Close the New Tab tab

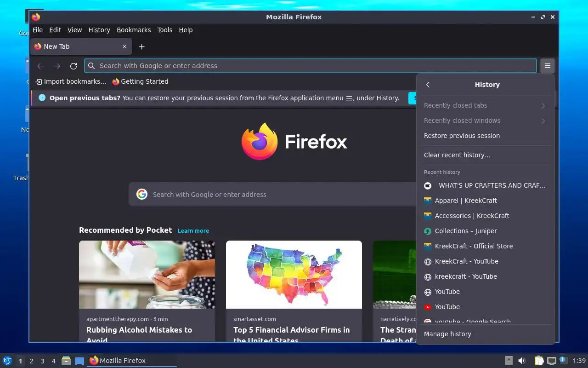[x=124, y=46]
